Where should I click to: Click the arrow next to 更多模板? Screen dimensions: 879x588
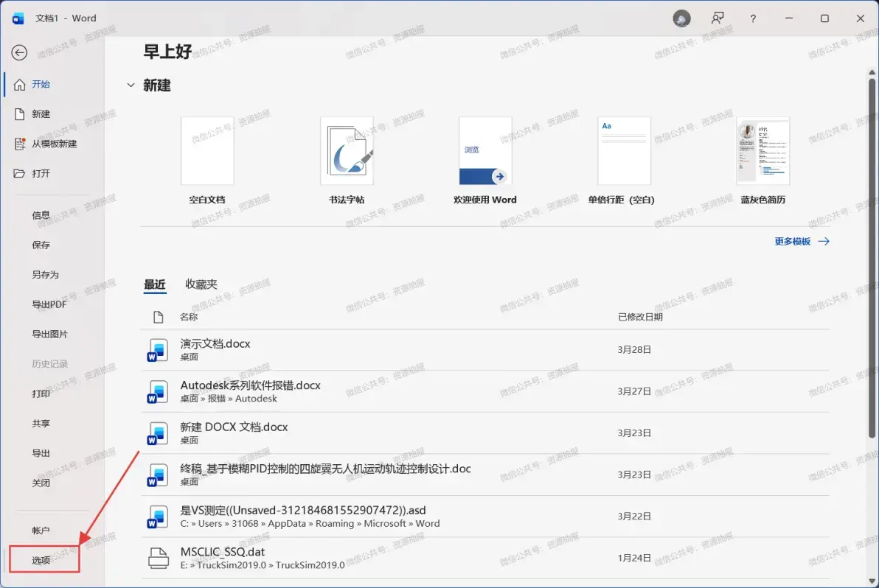click(824, 242)
